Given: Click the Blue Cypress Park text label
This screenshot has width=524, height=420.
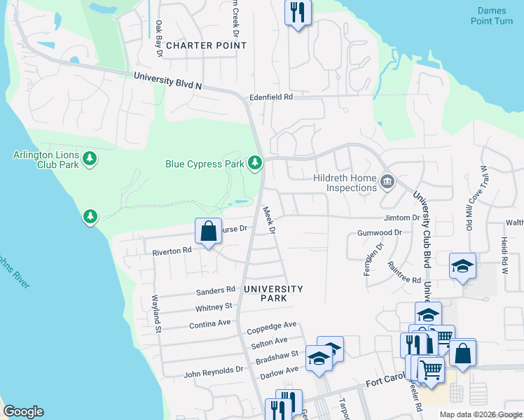Looking at the screenshot, I should pyautogui.click(x=205, y=164).
